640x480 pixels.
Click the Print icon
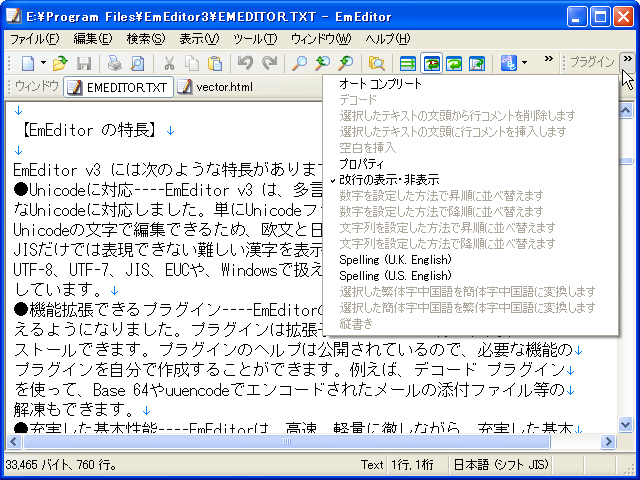tap(115, 63)
